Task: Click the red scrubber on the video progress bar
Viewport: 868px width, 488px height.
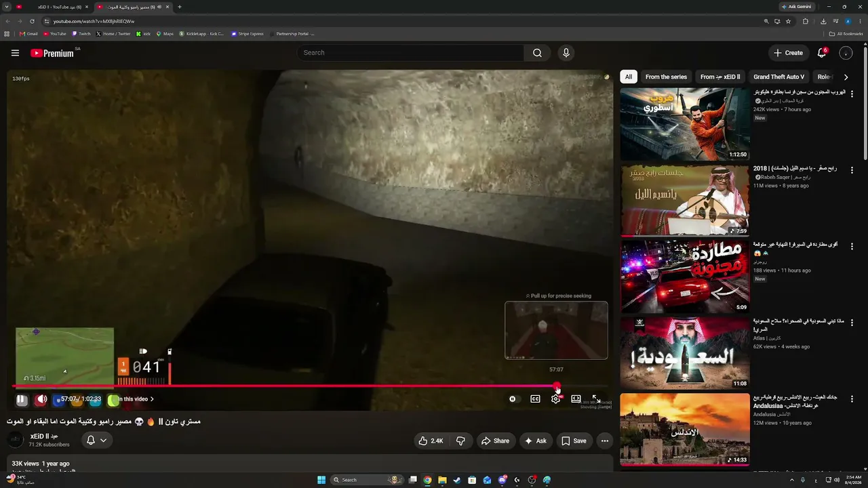Action: [x=557, y=386]
